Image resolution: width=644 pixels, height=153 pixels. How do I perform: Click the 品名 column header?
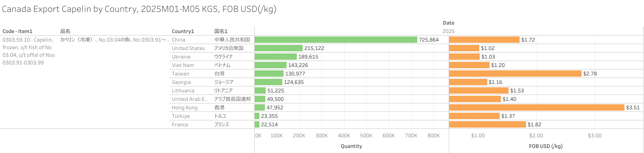tap(65, 31)
